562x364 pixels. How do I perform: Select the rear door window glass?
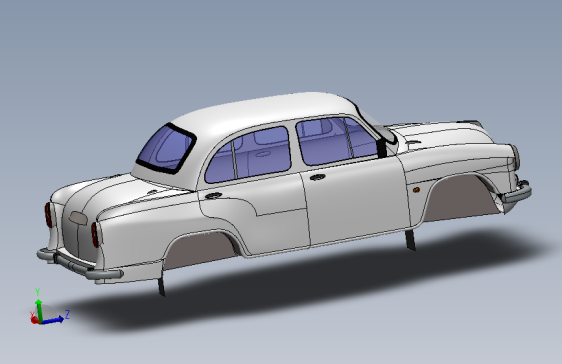tap(263, 154)
